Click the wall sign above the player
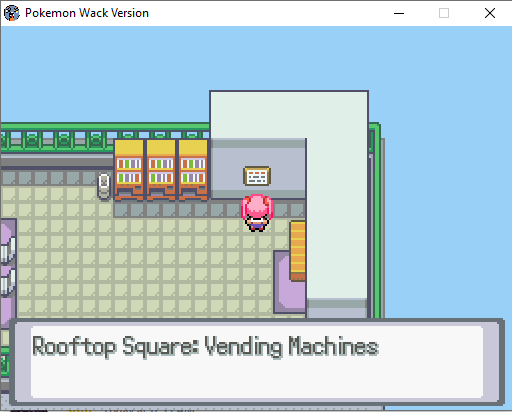 pyautogui.click(x=257, y=176)
